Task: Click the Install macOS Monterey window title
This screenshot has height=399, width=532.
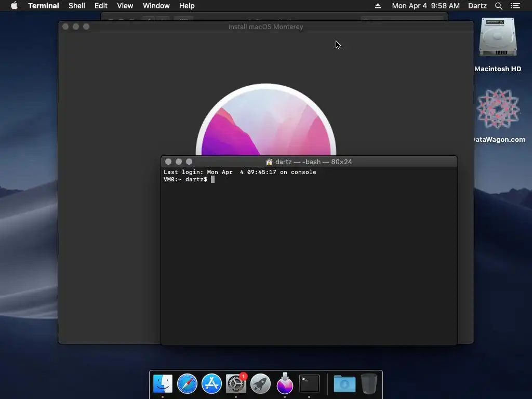Action: click(265, 27)
